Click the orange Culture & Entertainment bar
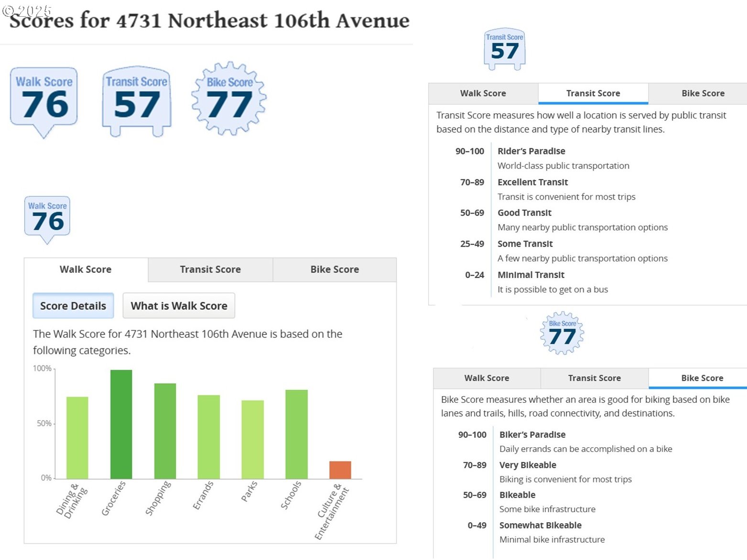 point(340,470)
